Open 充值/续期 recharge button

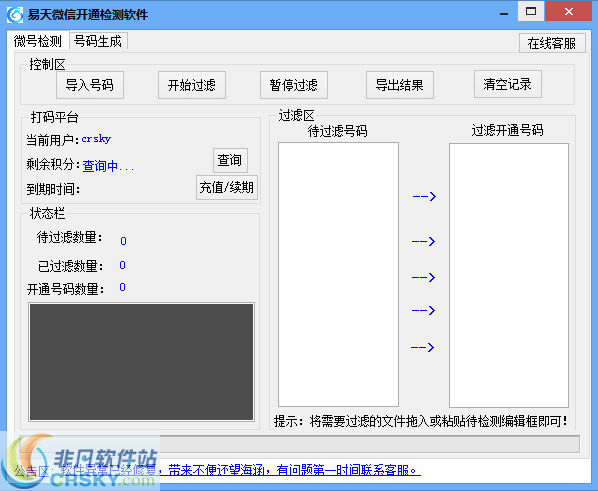(227, 187)
